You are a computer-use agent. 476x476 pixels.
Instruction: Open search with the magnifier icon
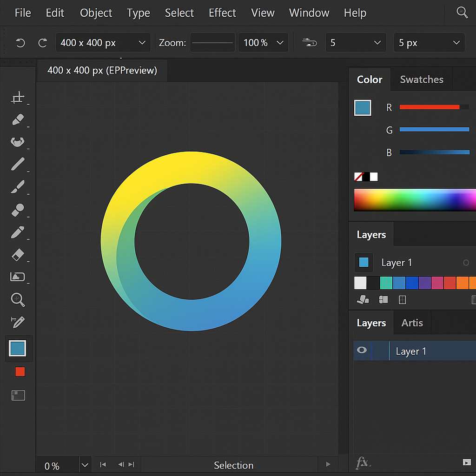462,13
